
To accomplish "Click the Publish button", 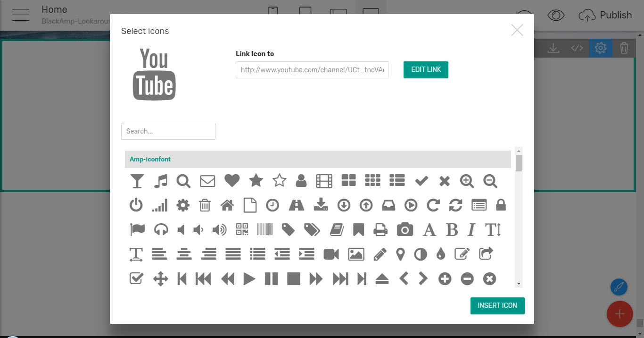I will (x=605, y=16).
